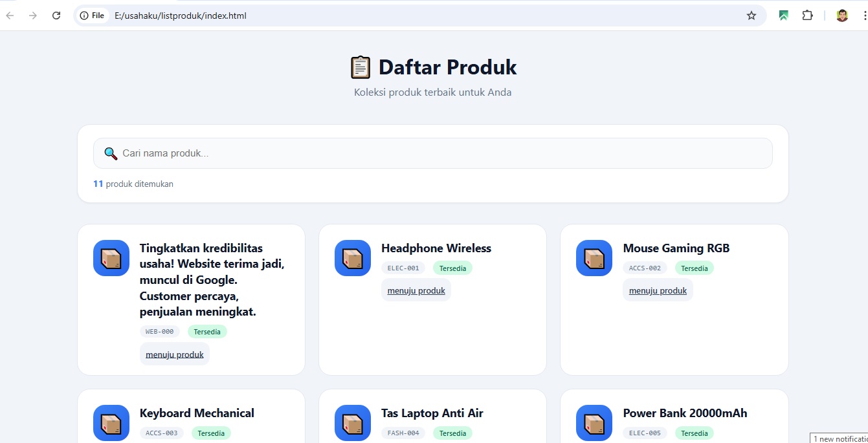Click Tersedia badge on WEB-000 card

point(207,332)
